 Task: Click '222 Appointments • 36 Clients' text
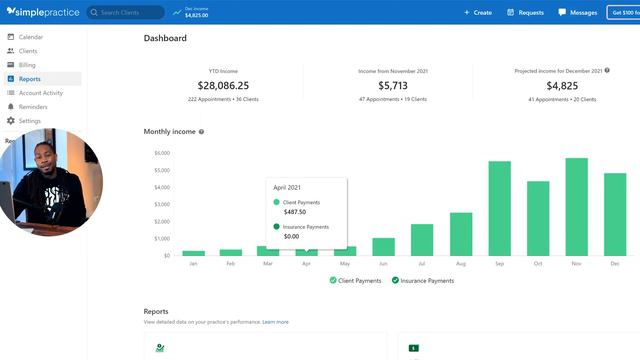tap(223, 99)
